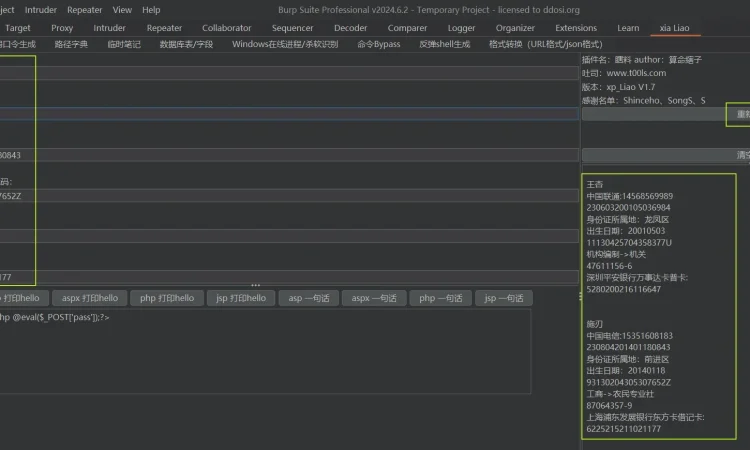Click the input field ending in 177

point(289,277)
